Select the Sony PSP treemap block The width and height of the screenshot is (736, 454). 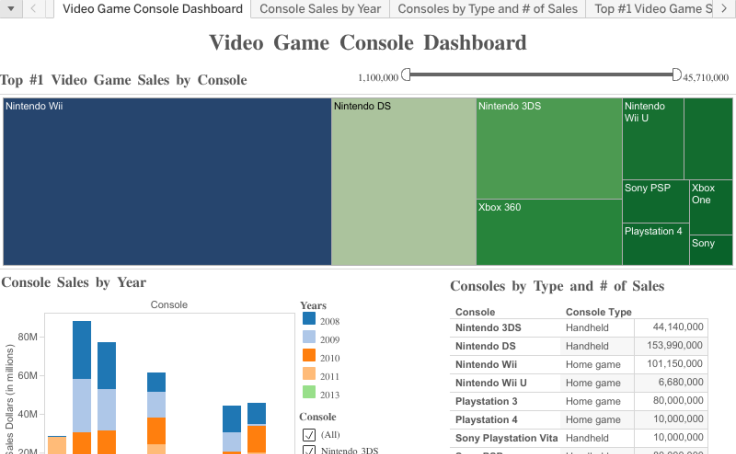click(655, 201)
